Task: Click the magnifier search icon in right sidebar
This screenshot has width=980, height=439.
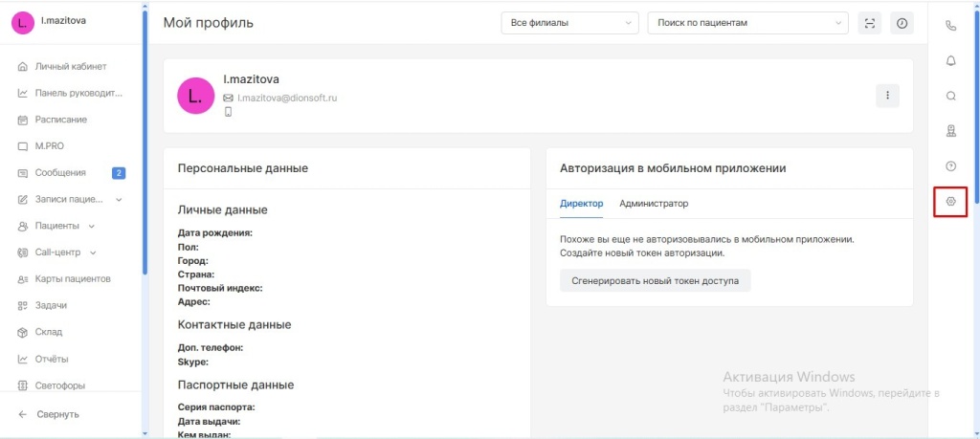Action: [x=950, y=96]
